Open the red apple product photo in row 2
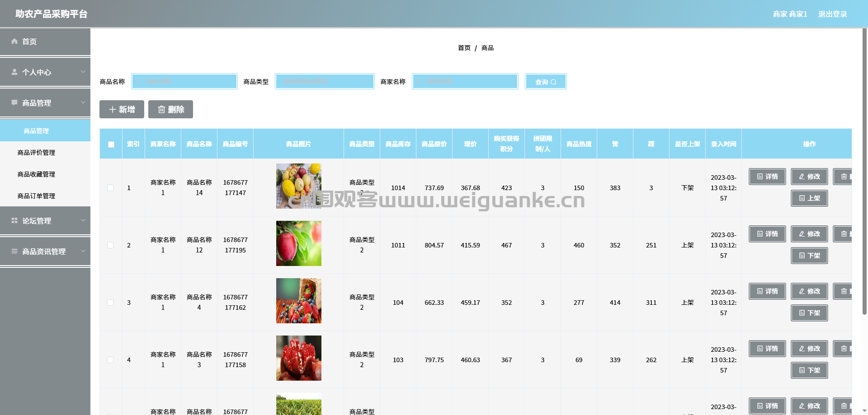Image resolution: width=868 pixels, height=415 pixels. pos(299,243)
